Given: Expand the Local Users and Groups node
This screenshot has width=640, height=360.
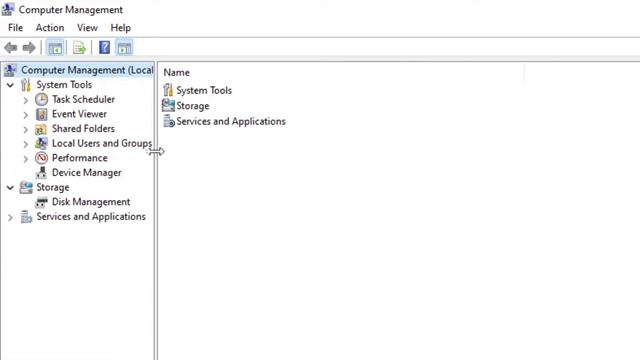Looking at the screenshot, I should coord(25,144).
